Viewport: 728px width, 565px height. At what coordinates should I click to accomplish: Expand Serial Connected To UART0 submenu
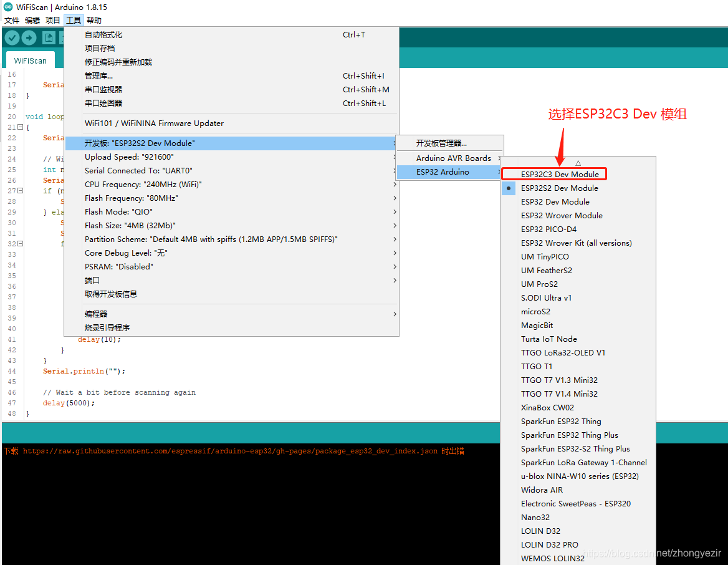click(x=232, y=170)
